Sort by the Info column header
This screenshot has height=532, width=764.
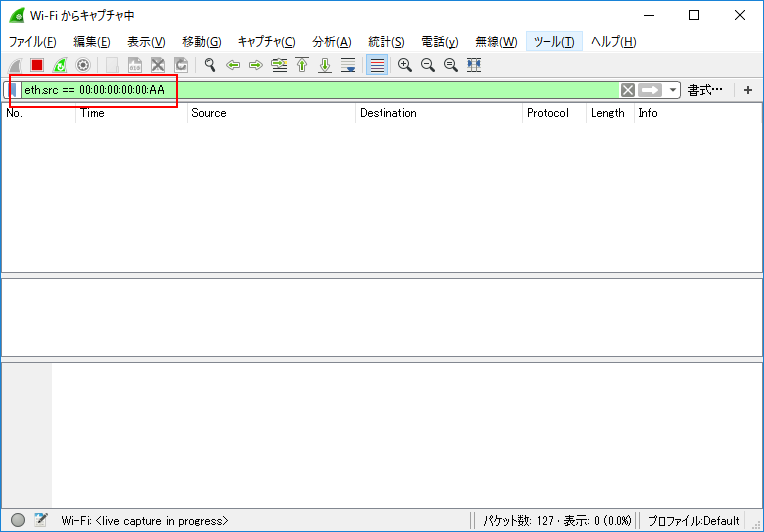698,113
